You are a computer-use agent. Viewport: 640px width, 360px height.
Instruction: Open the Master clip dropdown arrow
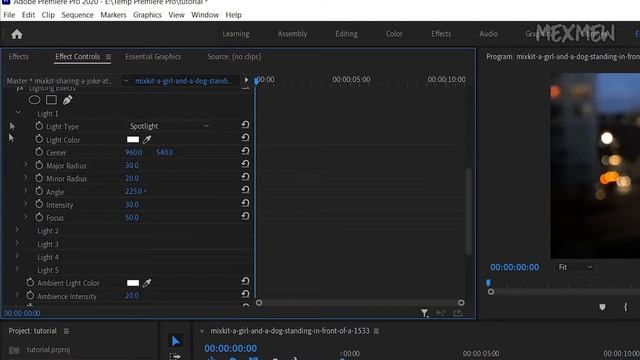[x=126, y=80]
